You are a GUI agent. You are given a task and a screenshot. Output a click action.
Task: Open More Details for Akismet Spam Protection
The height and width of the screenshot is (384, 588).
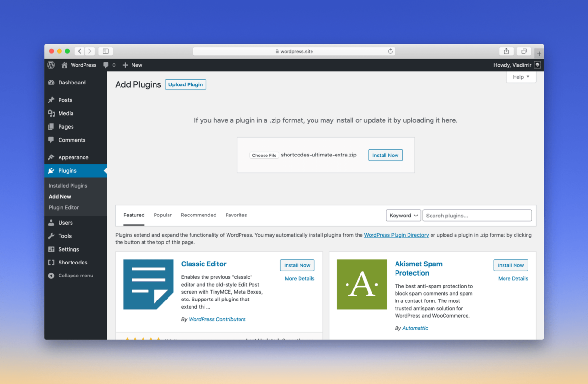513,279
